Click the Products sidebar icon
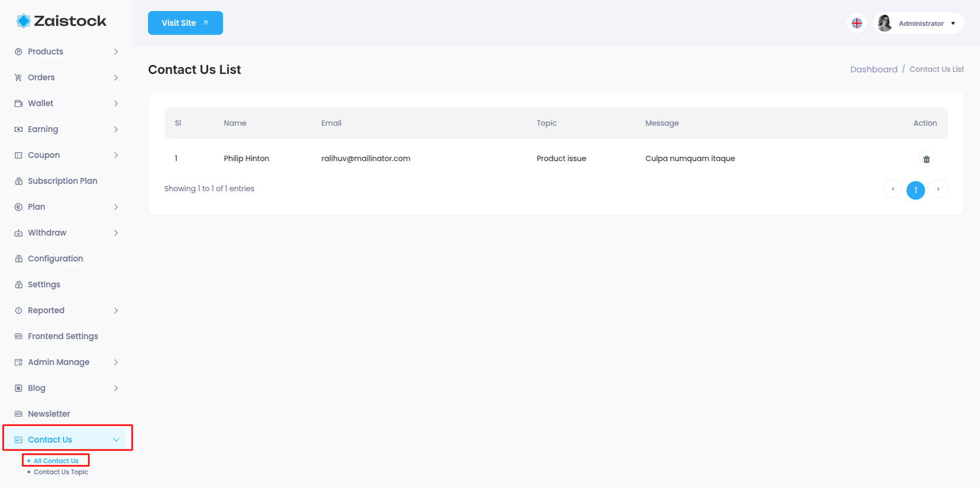The image size is (980, 488). click(19, 52)
